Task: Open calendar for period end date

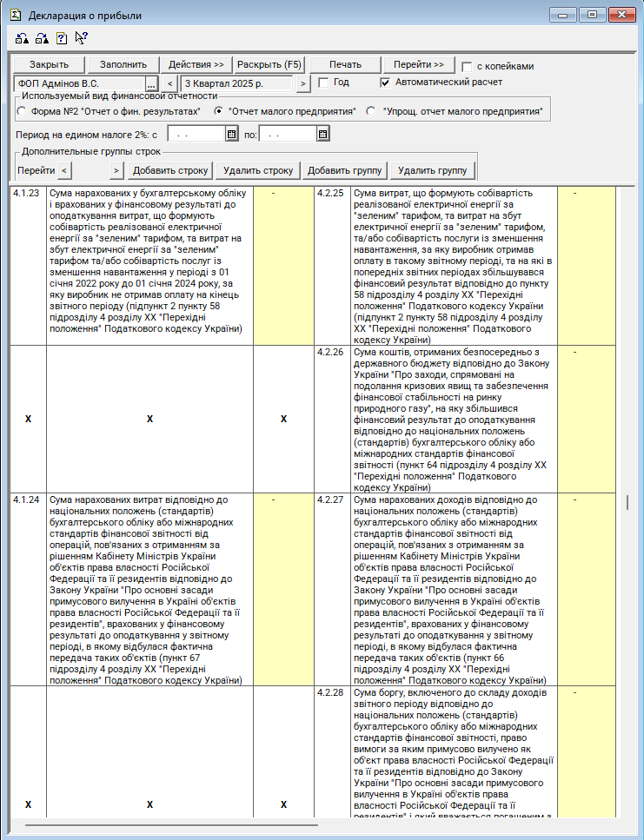Action: [322, 135]
